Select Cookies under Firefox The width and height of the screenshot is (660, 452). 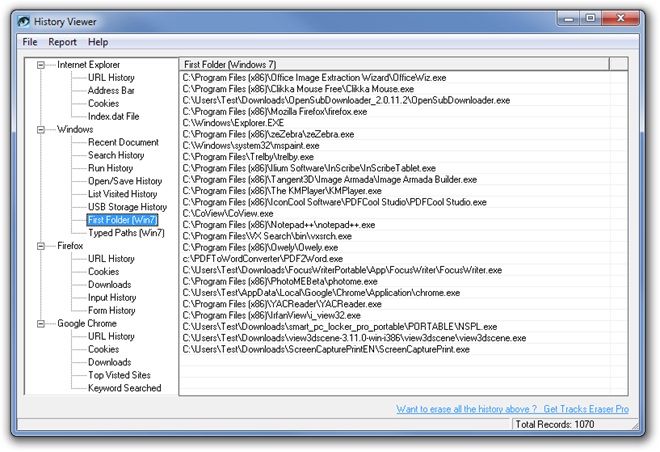pyautogui.click(x=104, y=272)
